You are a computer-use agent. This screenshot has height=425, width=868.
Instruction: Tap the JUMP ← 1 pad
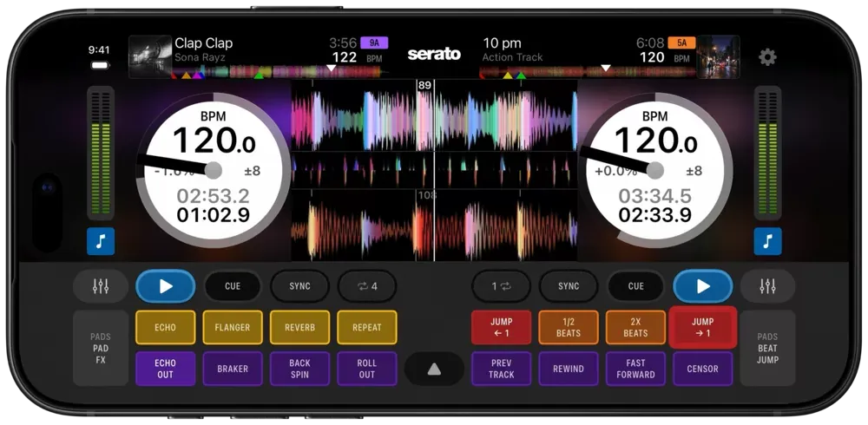tap(502, 328)
